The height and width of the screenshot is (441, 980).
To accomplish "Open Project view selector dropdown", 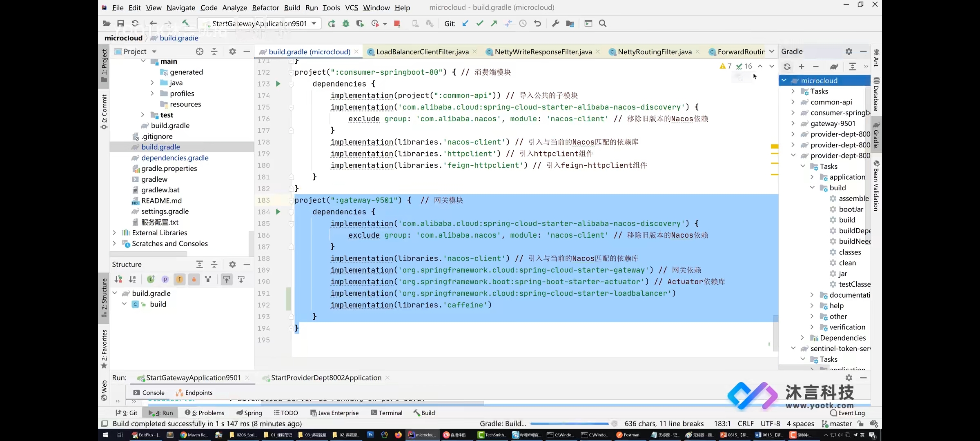I will coord(154,51).
